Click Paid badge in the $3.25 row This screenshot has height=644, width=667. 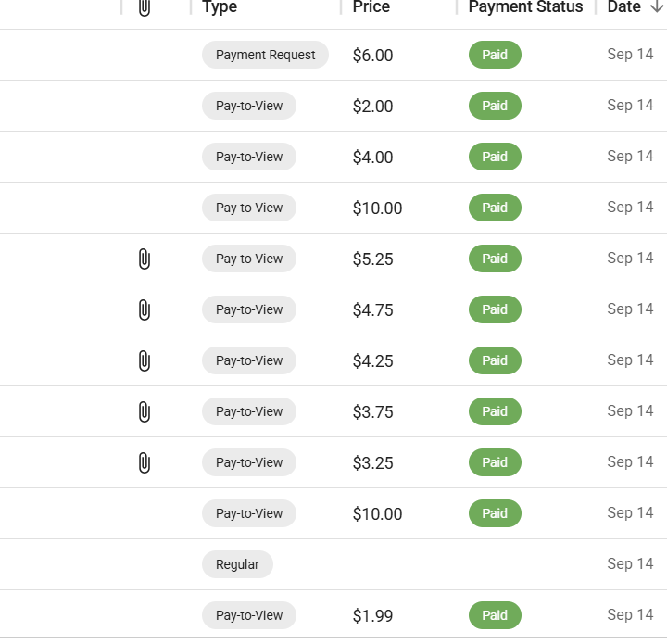pyautogui.click(x=495, y=462)
